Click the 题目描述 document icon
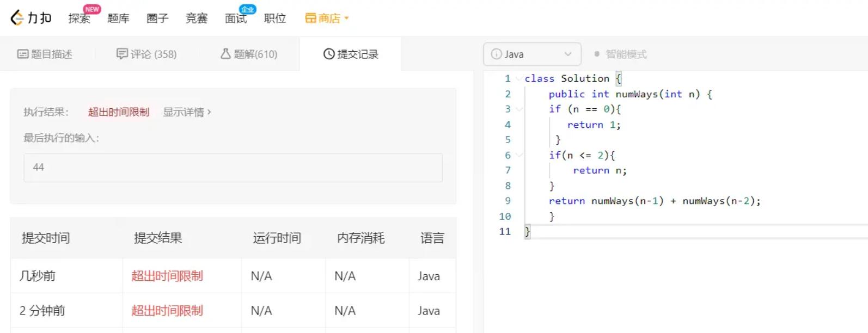This screenshot has width=868, height=333. pos(23,54)
